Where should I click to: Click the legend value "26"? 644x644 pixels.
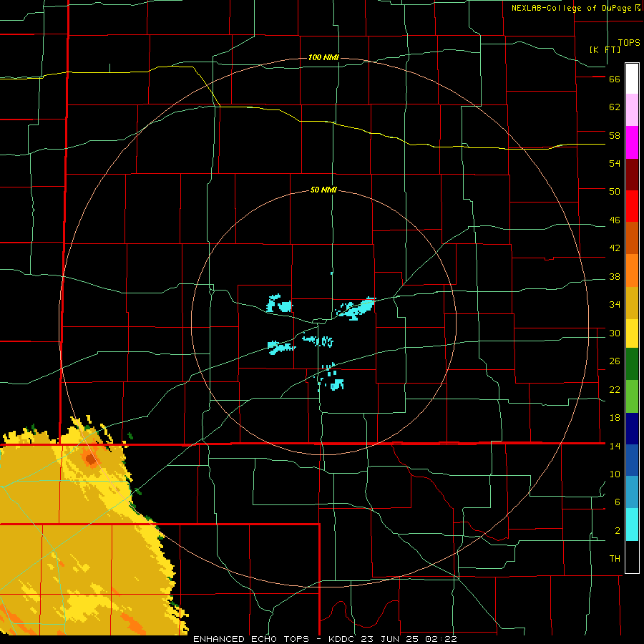(x=615, y=361)
